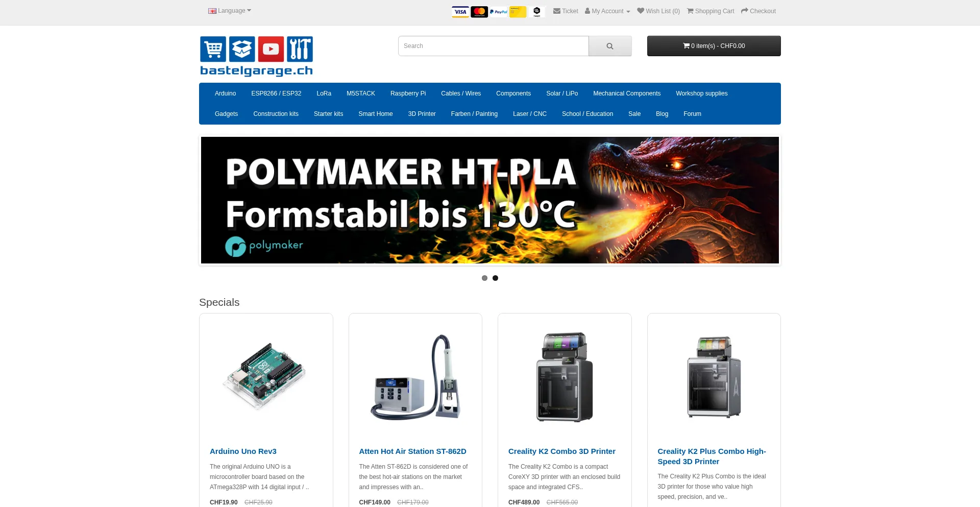The height and width of the screenshot is (507, 980).
Task: Click the CHF19.90 price for Arduino Uno
Action: (x=224, y=502)
